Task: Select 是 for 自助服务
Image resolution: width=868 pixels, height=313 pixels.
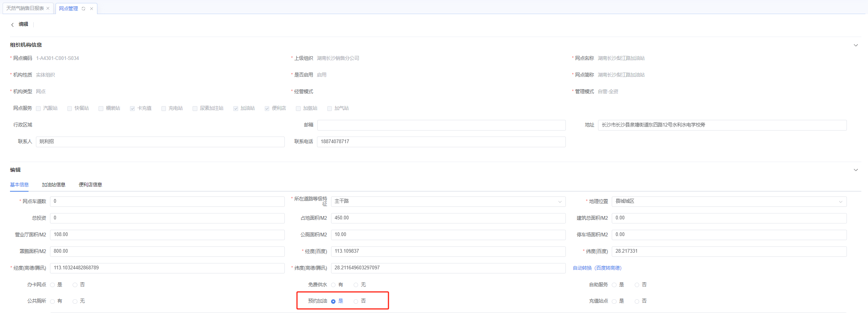Action: [x=614, y=285]
